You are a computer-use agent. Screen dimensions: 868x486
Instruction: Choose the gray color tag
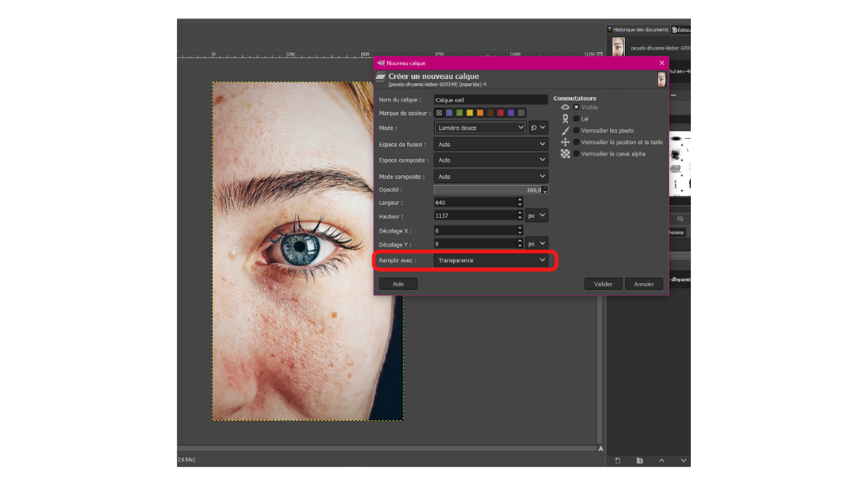(521, 113)
